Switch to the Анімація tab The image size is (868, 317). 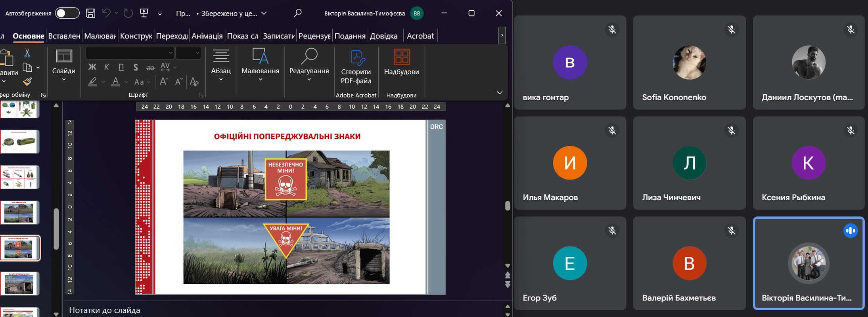[x=207, y=36]
